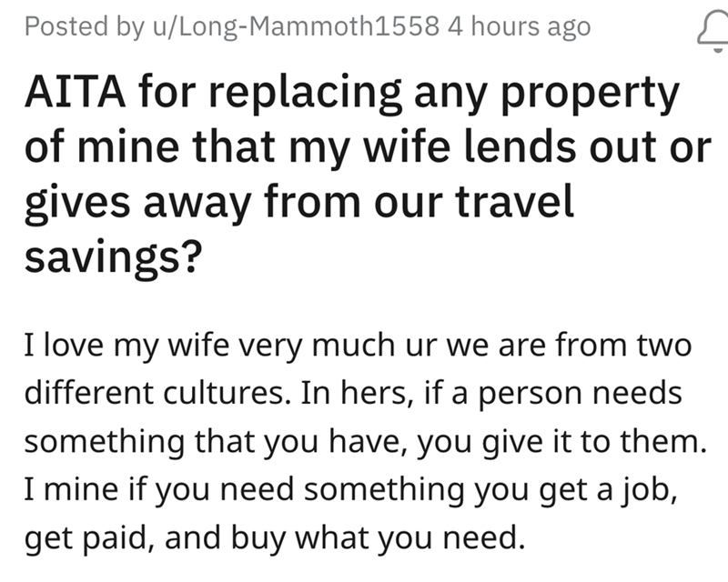Click the "4 hours ago" timestamp
The width and height of the screenshot is (728, 582).
coord(520,27)
